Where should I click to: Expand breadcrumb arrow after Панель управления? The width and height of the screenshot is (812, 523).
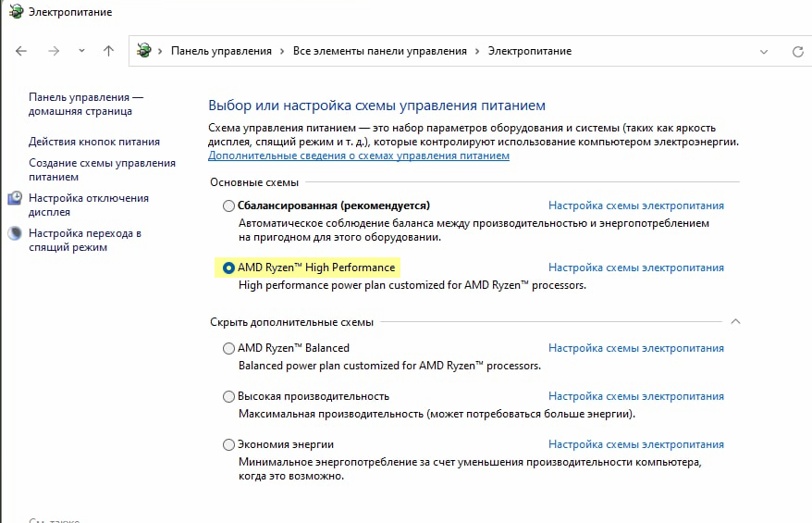(x=282, y=51)
